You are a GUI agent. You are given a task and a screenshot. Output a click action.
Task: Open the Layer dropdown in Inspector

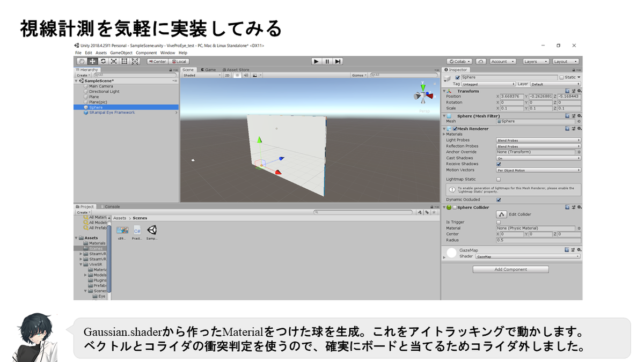[x=555, y=84]
